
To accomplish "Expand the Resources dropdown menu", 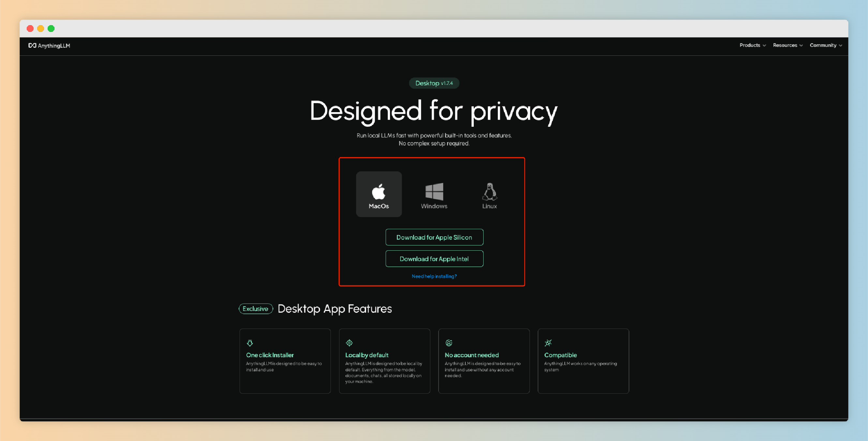I will click(x=787, y=45).
